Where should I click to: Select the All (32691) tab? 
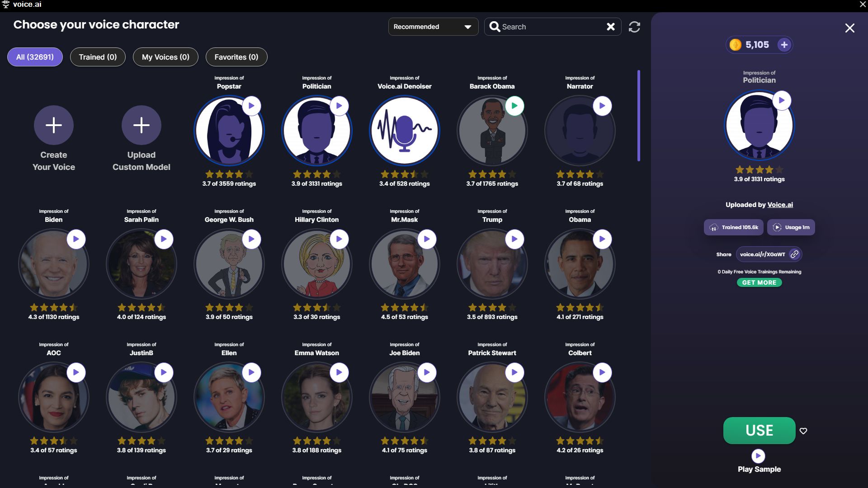click(35, 57)
